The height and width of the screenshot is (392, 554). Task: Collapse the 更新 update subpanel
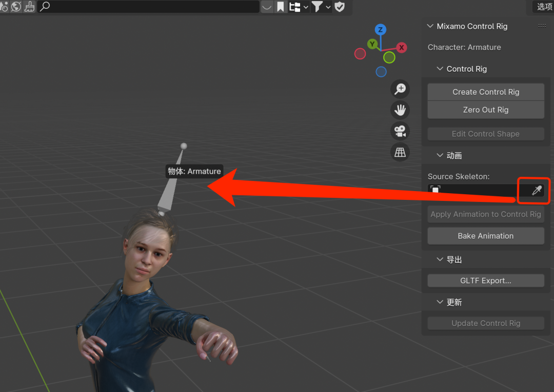(440, 302)
